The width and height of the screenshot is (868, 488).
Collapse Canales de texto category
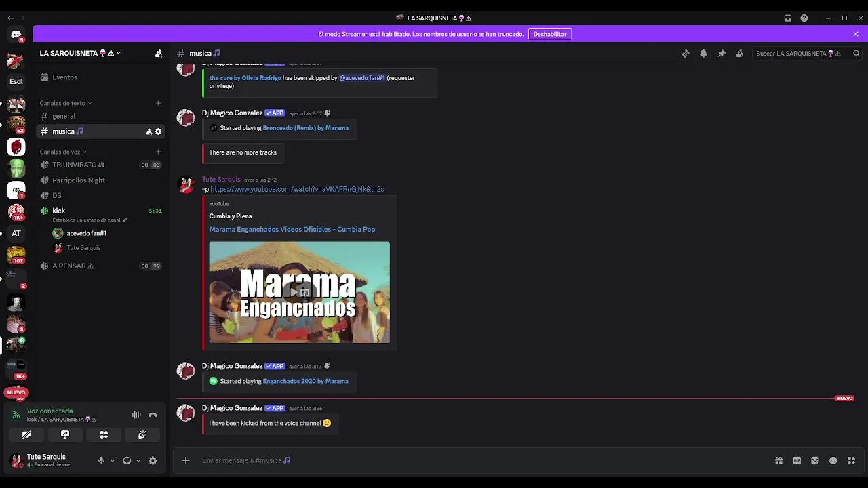pos(65,103)
